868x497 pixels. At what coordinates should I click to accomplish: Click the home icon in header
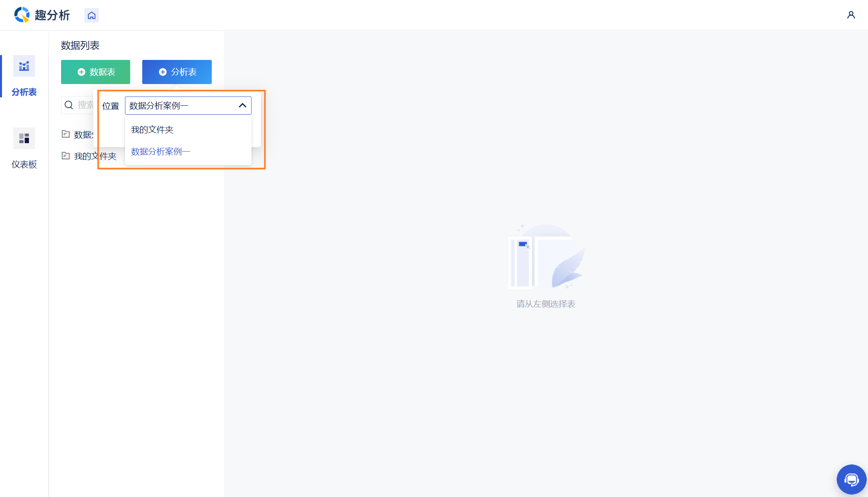(92, 15)
